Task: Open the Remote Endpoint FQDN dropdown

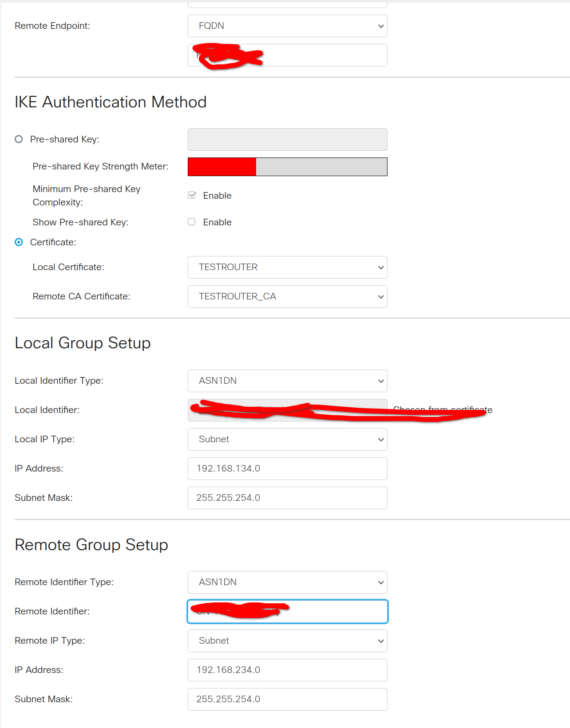Action: click(287, 26)
